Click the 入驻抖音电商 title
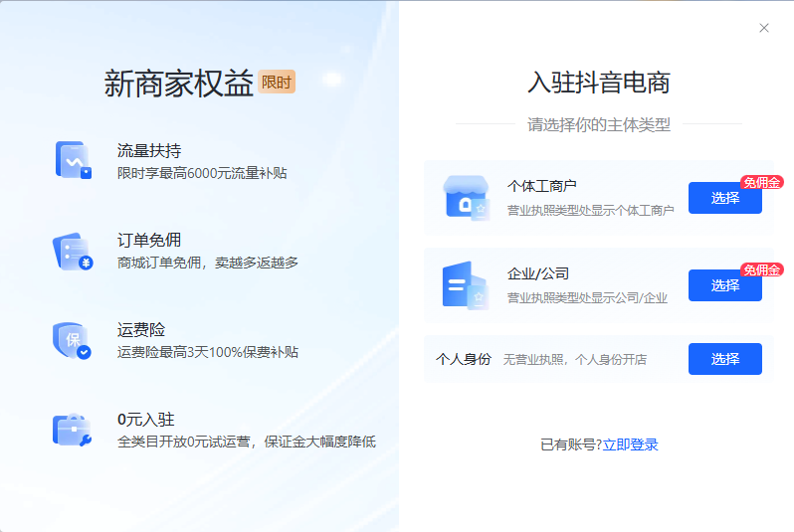The height and width of the screenshot is (532, 794). click(x=599, y=83)
